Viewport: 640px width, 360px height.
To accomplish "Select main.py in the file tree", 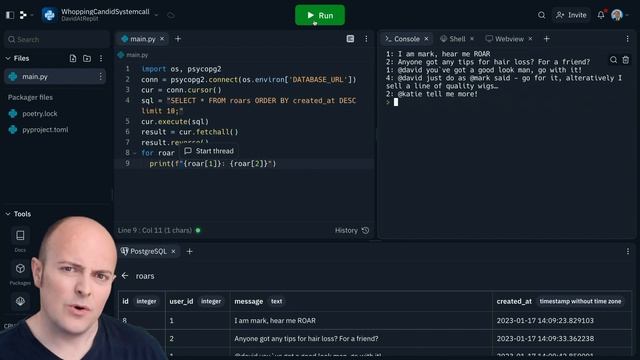I will coord(55,76).
